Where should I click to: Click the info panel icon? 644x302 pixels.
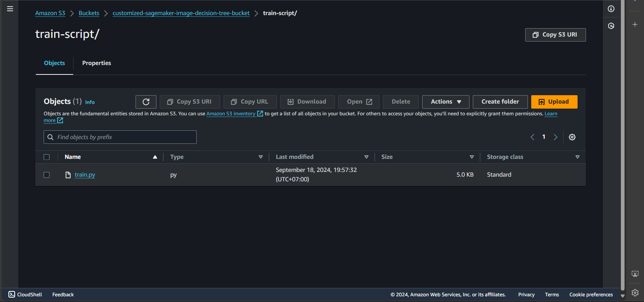click(x=611, y=9)
